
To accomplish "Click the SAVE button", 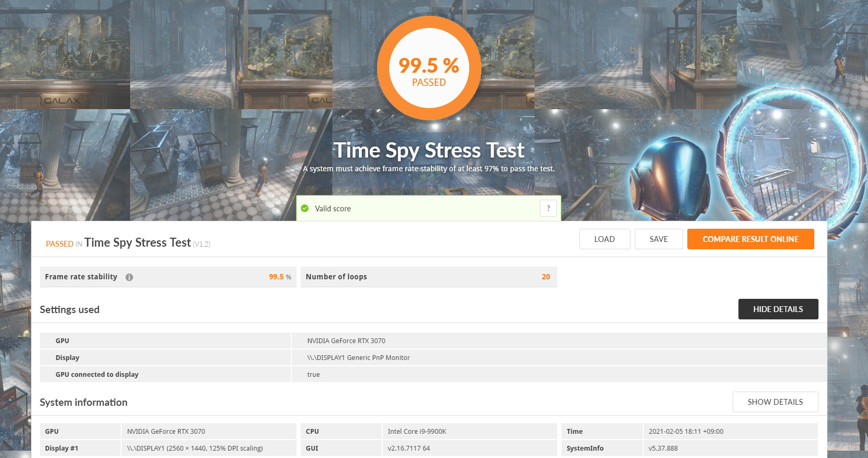I will tap(659, 239).
